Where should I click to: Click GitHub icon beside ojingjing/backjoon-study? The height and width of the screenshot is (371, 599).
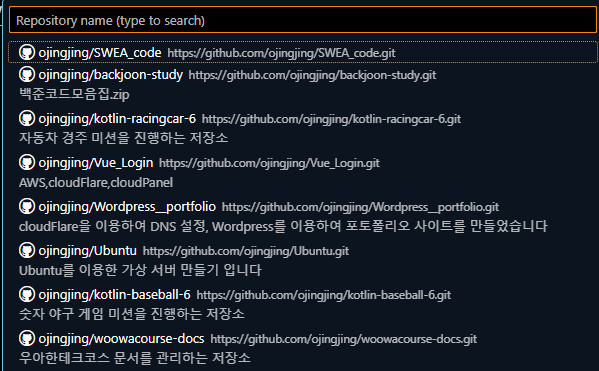(27, 74)
